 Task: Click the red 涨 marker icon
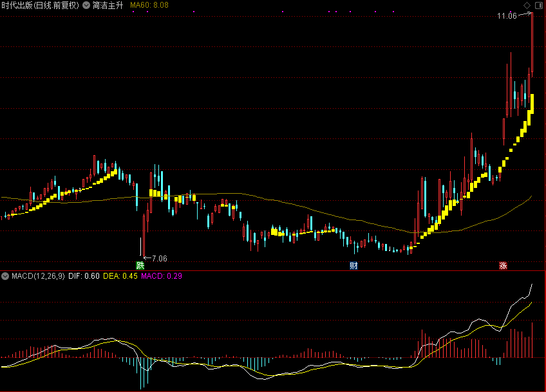tap(503, 266)
